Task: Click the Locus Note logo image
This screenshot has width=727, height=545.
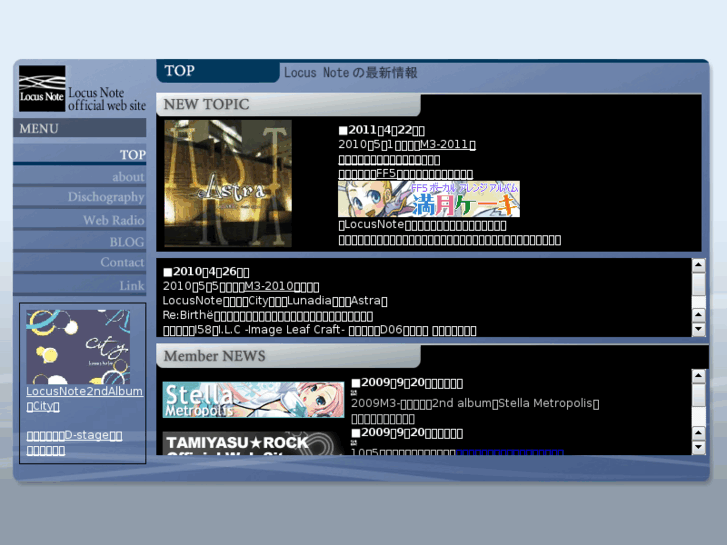Action: point(42,88)
